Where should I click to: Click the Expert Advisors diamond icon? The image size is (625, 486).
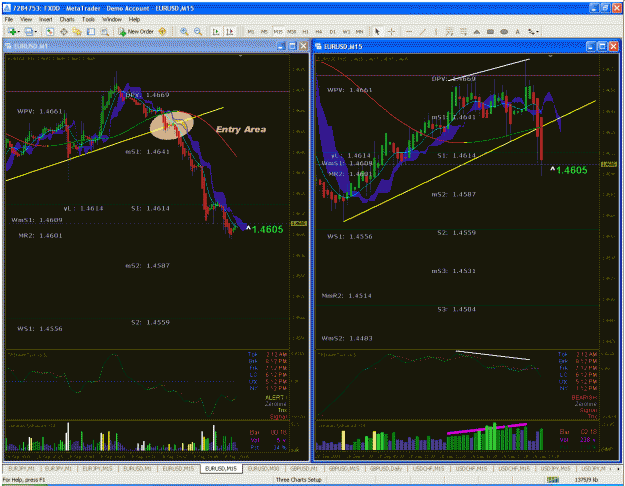162,31
